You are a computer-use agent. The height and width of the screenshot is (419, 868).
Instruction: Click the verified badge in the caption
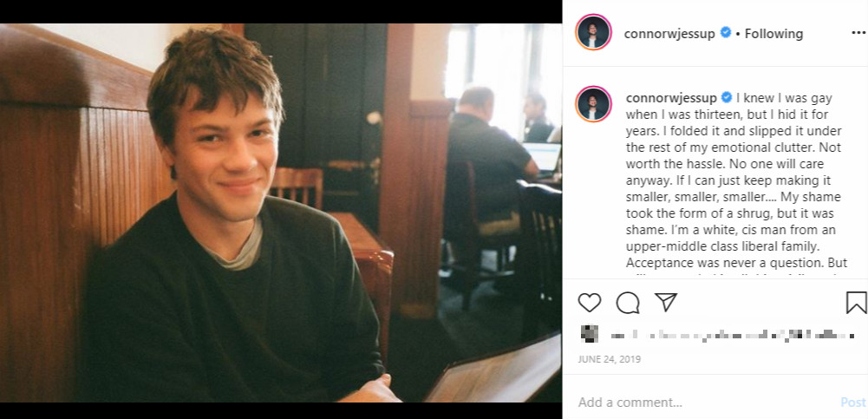pos(727,98)
